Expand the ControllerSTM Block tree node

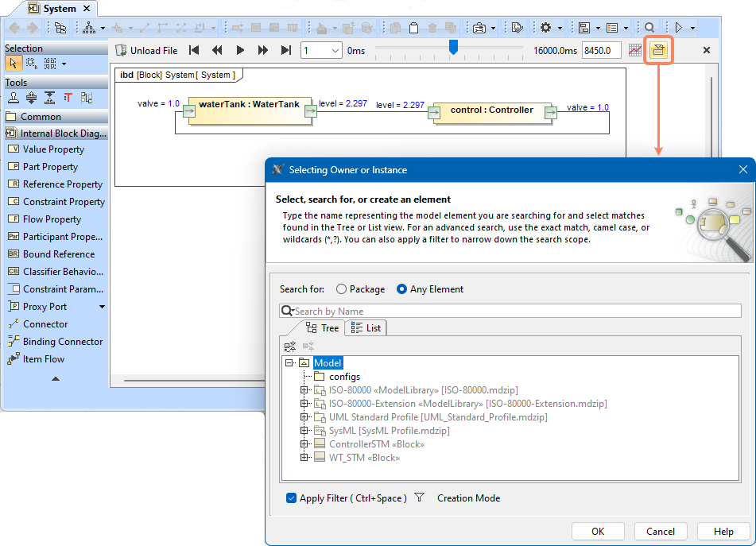coord(304,444)
